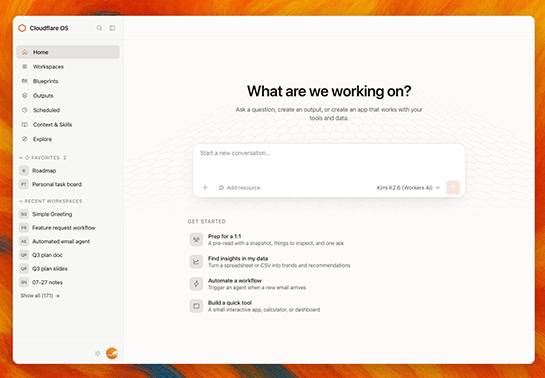The height and width of the screenshot is (378, 545).
Task: Open the Roadmap favorite
Action: click(x=68, y=171)
